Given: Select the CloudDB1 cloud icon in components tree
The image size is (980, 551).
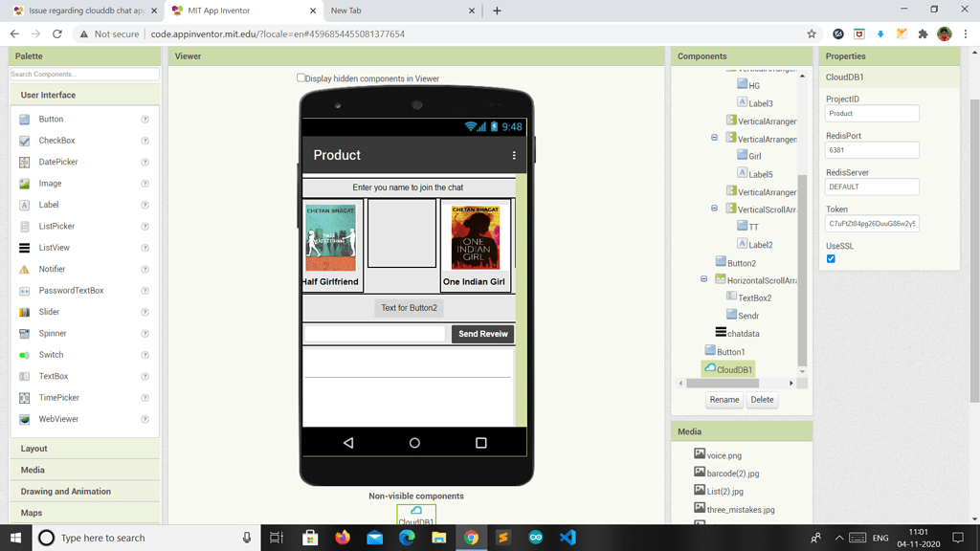Looking at the screenshot, I should pos(710,368).
